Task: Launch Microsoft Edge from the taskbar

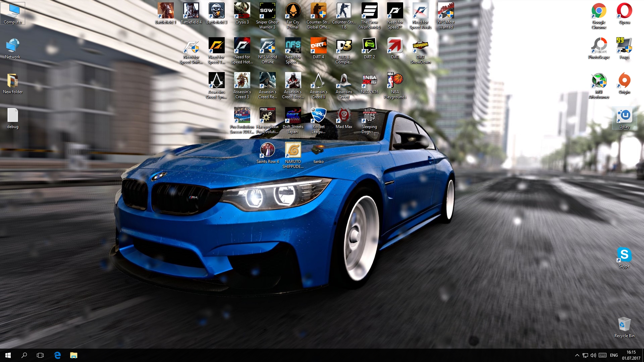Action: tap(57, 355)
